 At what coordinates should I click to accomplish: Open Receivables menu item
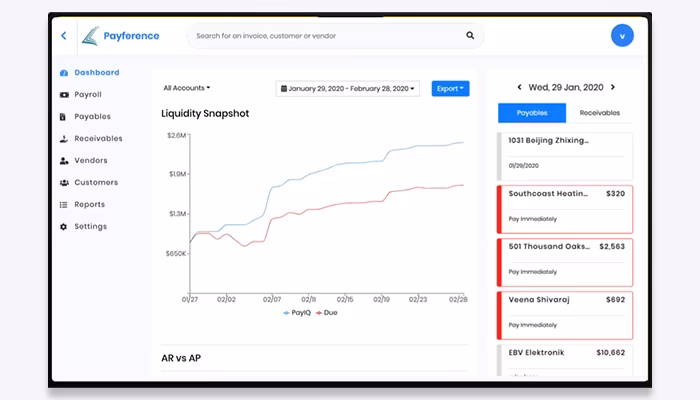tap(98, 138)
